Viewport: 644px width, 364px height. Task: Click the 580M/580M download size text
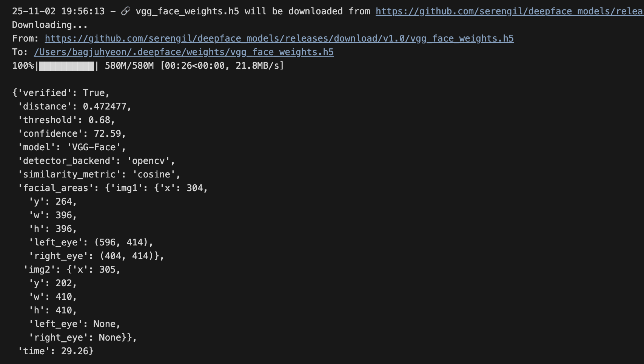tap(129, 66)
